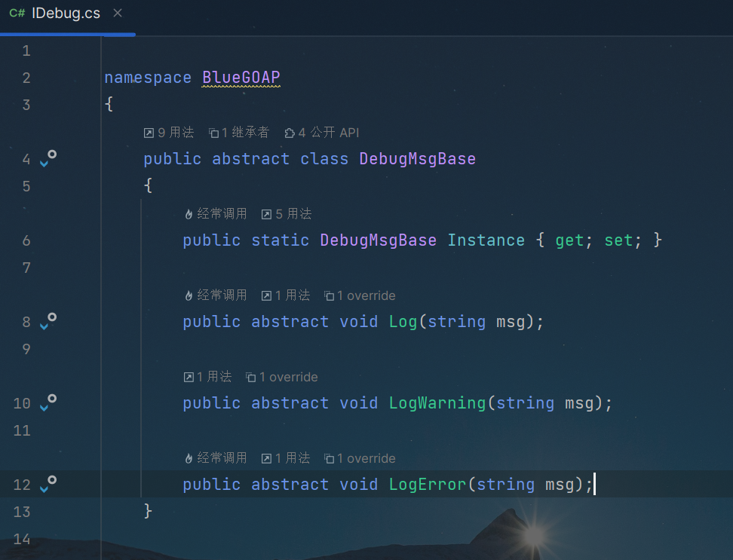The height and width of the screenshot is (560, 733).
Task: Click the 'static' keyword on line 6
Action: 280,240
